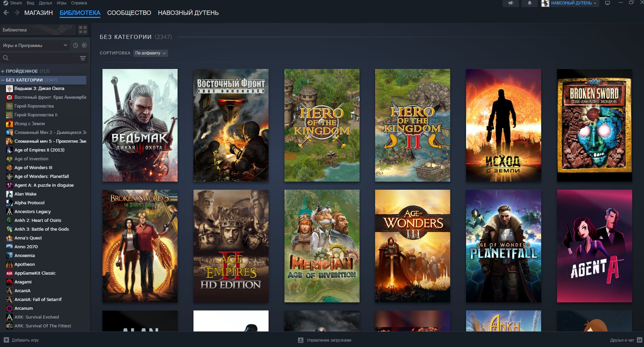Click the user avatar picture
The image size is (644, 347).
click(x=545, y=3)
